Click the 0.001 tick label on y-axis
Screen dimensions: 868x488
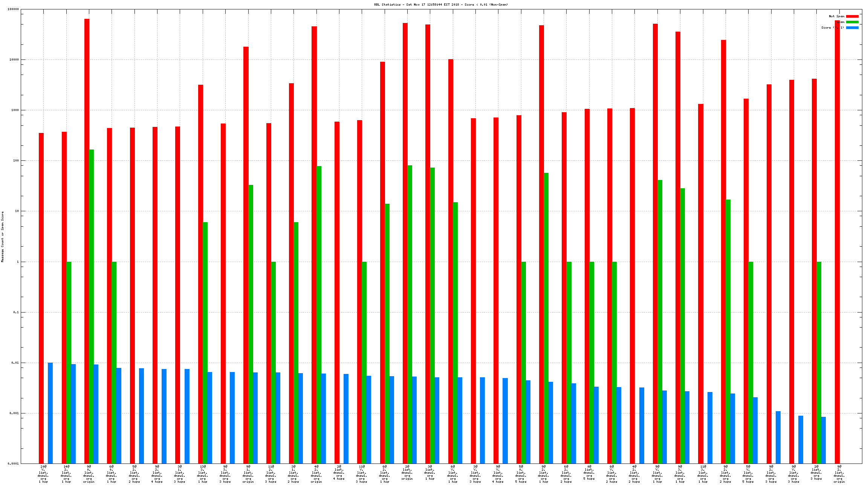click(14, 413)
